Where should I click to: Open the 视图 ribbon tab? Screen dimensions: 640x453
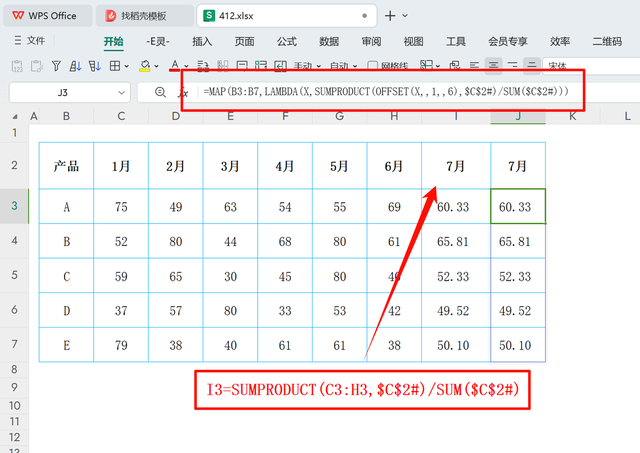(x=413, y=41)
